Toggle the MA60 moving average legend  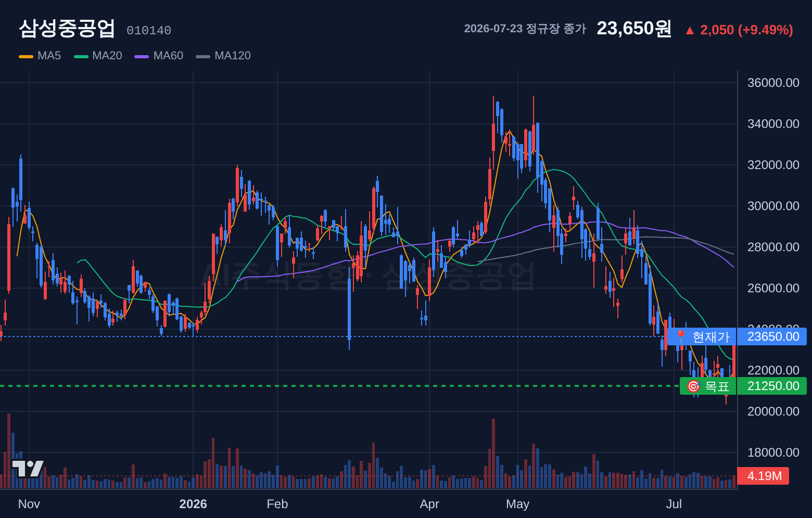pos(159,56)
